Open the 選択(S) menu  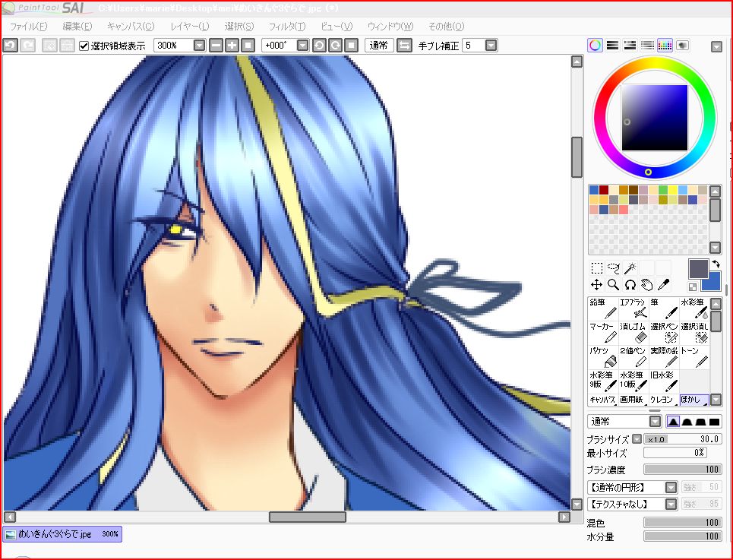[239, 27]
